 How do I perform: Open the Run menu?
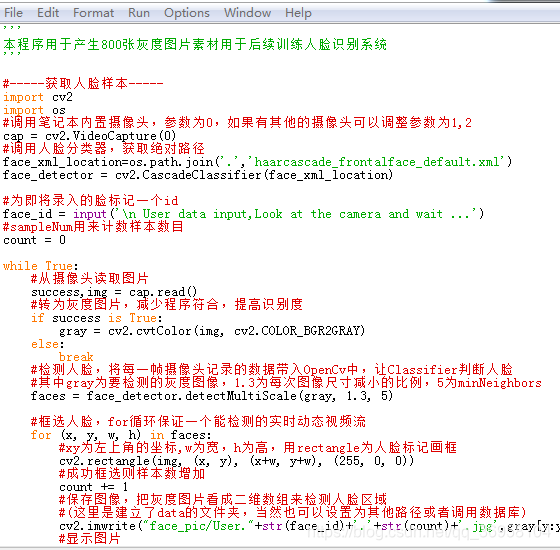point(139,13)
